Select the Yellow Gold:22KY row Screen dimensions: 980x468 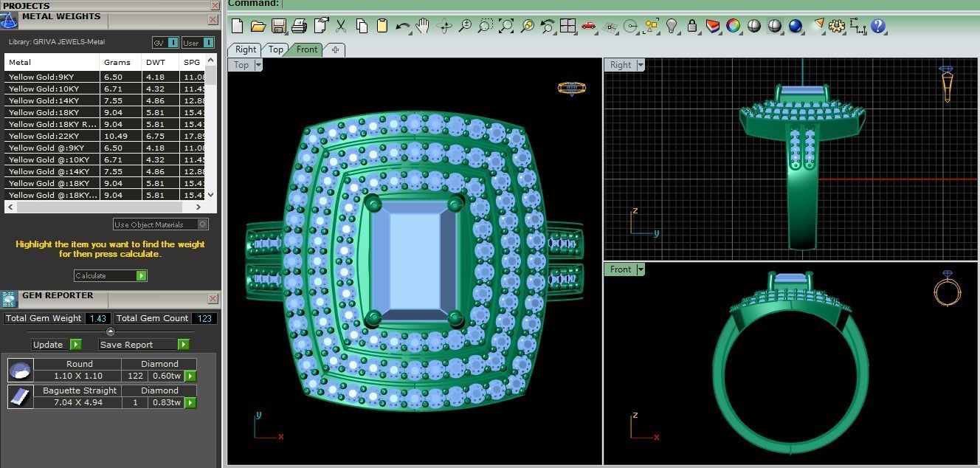tap(106, 136)
